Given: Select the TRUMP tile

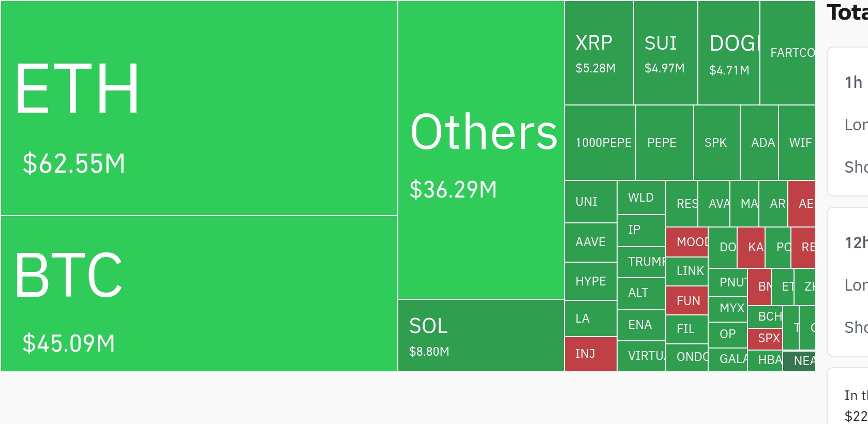Looking at the screenshot, I should coord(641,262).
